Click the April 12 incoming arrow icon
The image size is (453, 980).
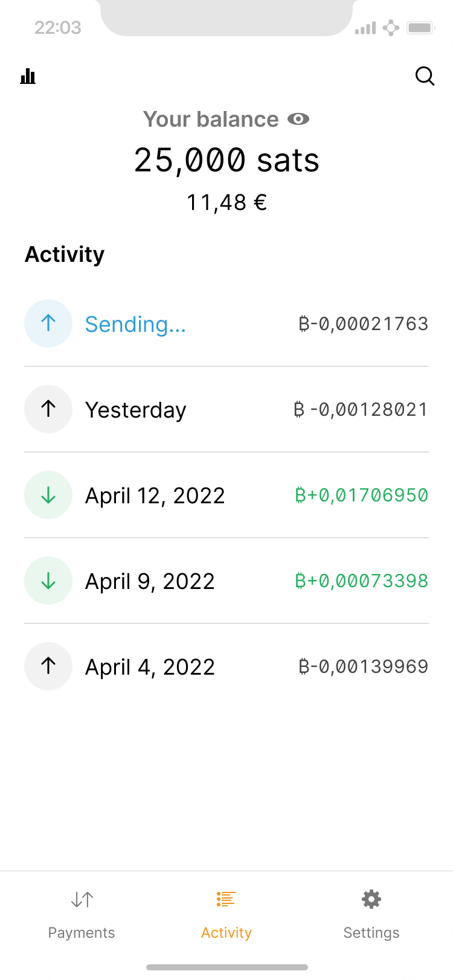[x=48, y=495]
